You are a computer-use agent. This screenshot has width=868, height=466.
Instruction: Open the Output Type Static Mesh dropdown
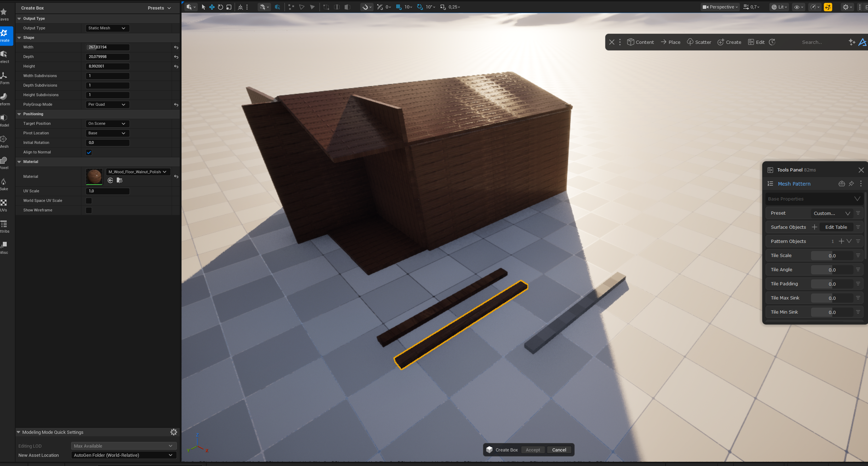107,28
